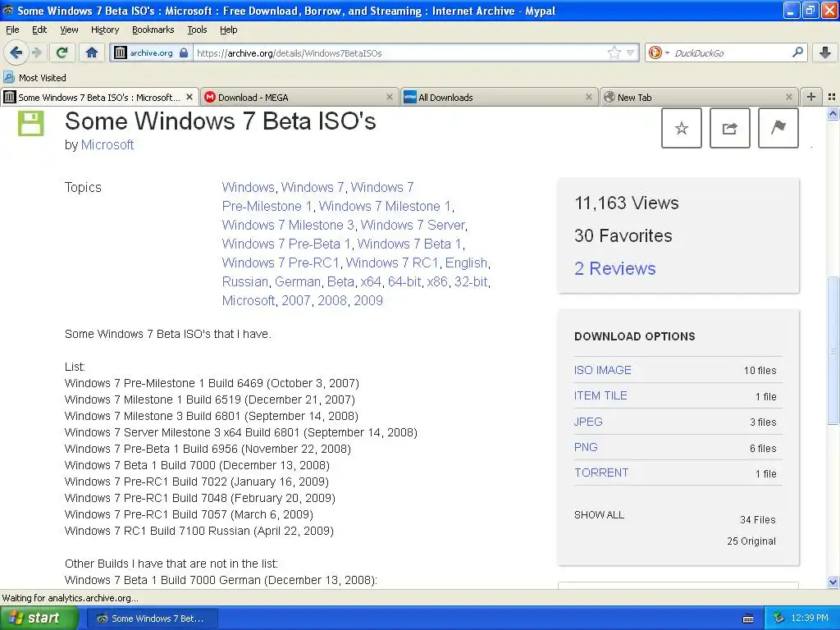Switch to the All Downloads tab
Screen dimensions: 840x630
tap(499, 97)
